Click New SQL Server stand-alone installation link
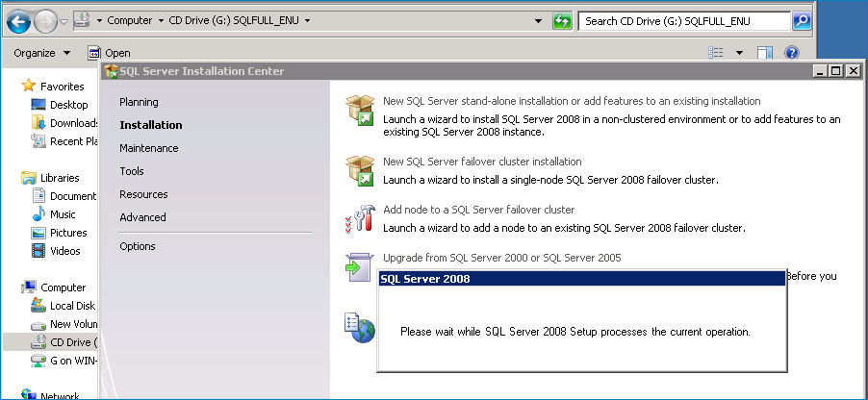The width and height of the screenshot is (868, 400). tap(572, 101)
